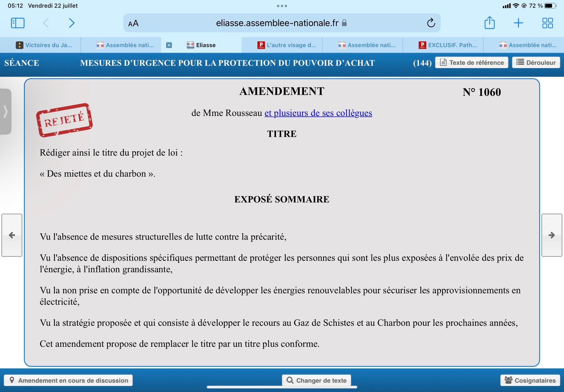
Task: Tap the (144) amendment count
Action: click(x=422, y=63)
